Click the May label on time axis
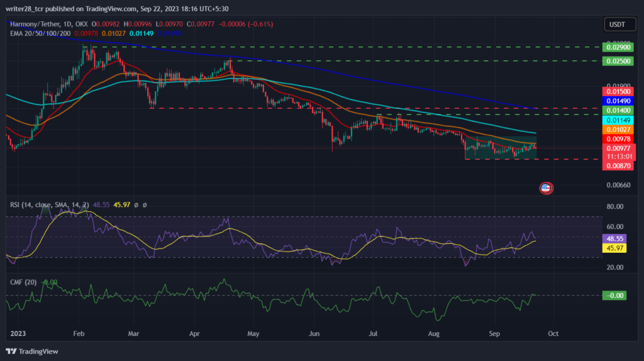The width and height of the screenshot is (644, 361). 253,333
